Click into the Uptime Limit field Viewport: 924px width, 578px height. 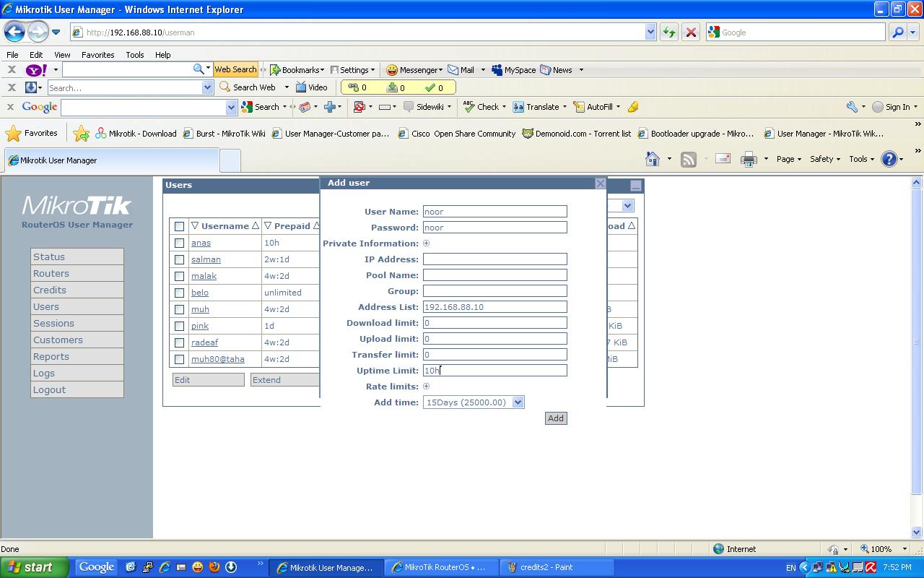(x=495, y=371)
